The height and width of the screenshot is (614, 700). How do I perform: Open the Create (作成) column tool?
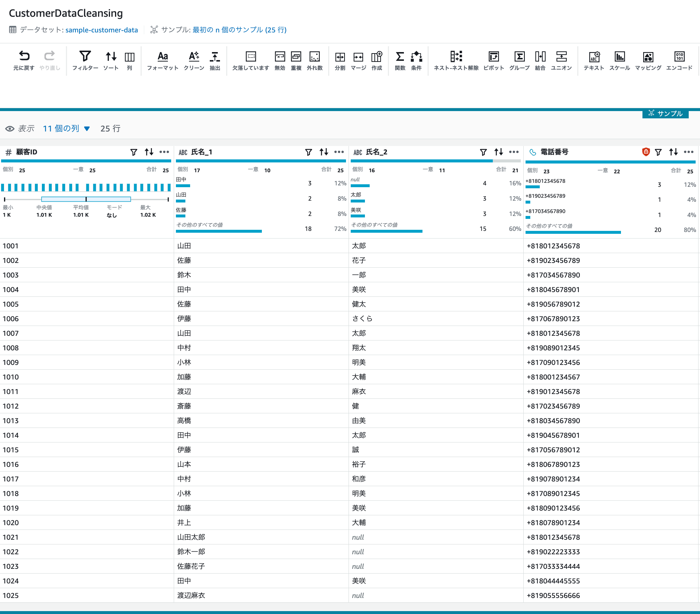[377, 60]
